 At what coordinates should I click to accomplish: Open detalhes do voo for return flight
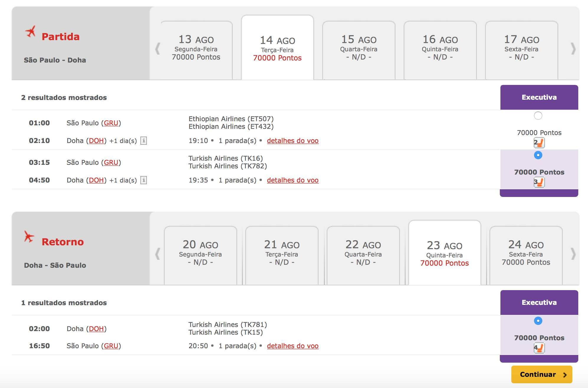(293, 346)
